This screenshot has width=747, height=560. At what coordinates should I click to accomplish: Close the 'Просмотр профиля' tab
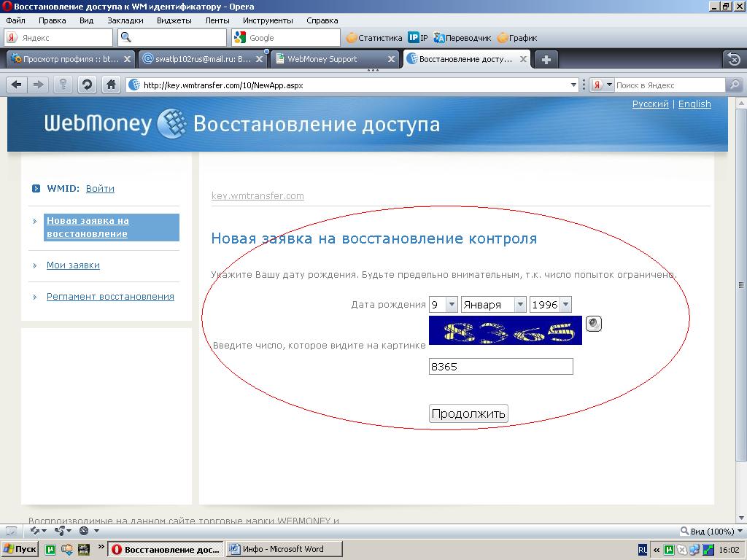tap(127, 60)
